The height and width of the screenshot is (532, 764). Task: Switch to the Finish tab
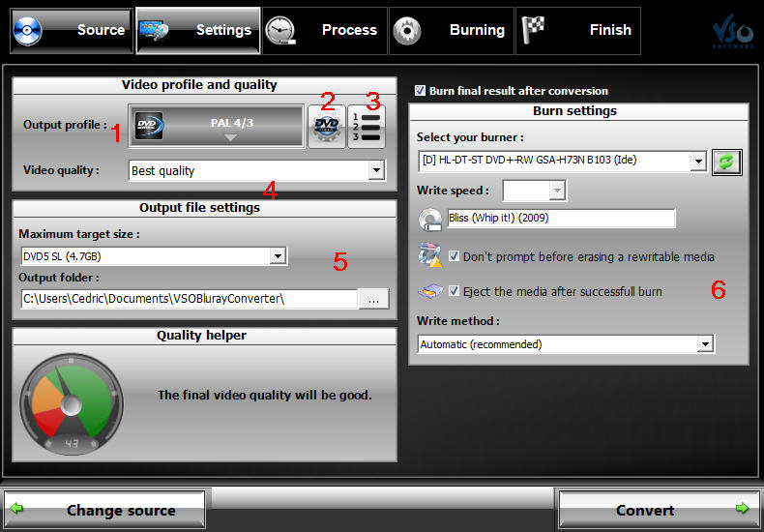578,30
